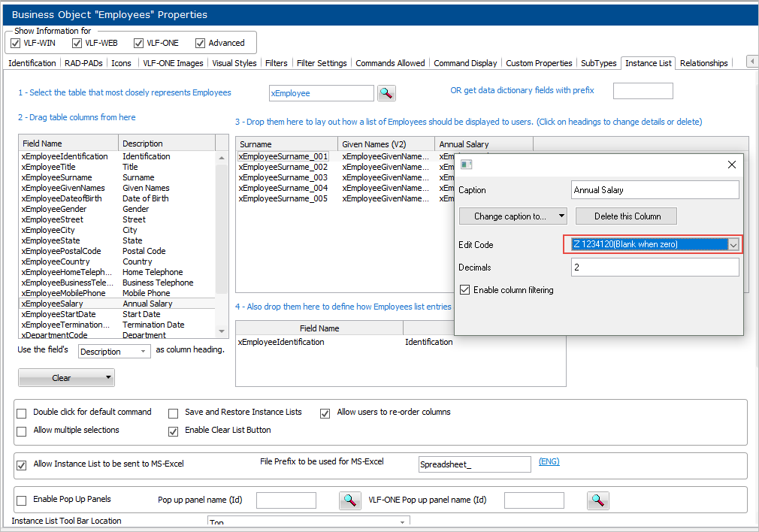Tick the Enable Pop Up Panels checkbox
This screenshot has height=532, width=759.
click(22, 500)
